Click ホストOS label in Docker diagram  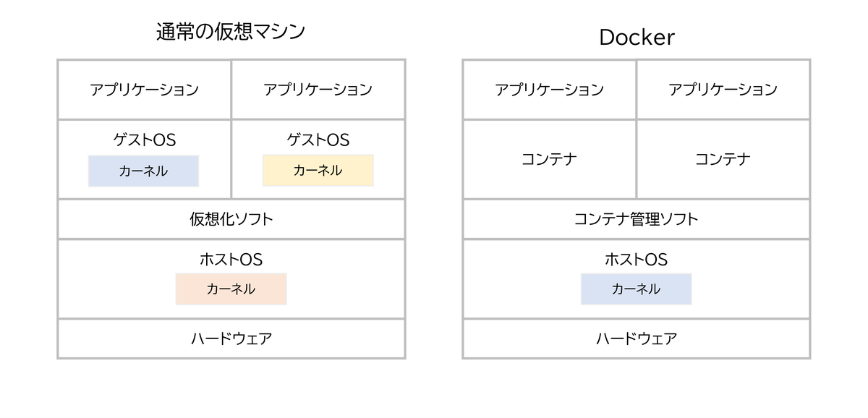click(x=636, y=259)
